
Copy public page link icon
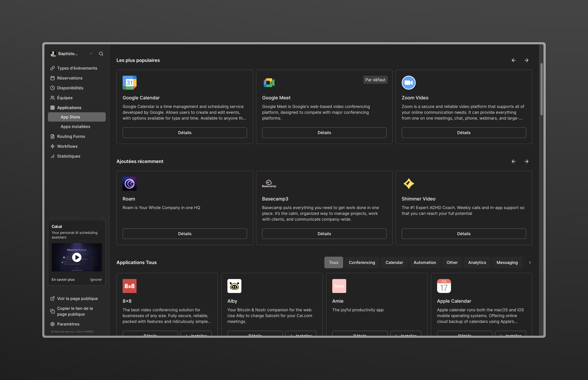(52, 311)
